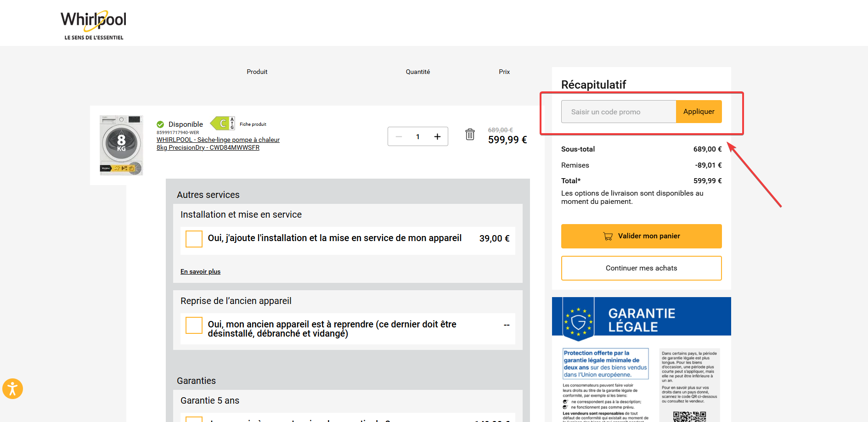The image size is (868, 422).
Task: Click the Sous-total value 689,00 €
Action: pyautogui.click(x=707, y=149)
